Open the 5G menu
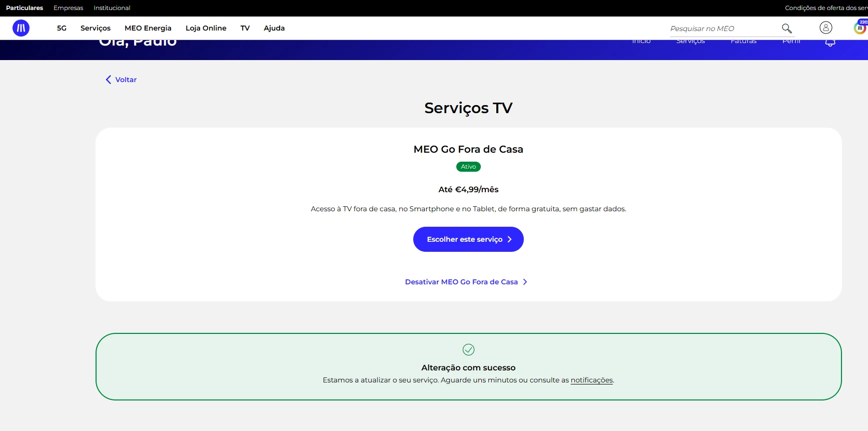 click(62, 28)
